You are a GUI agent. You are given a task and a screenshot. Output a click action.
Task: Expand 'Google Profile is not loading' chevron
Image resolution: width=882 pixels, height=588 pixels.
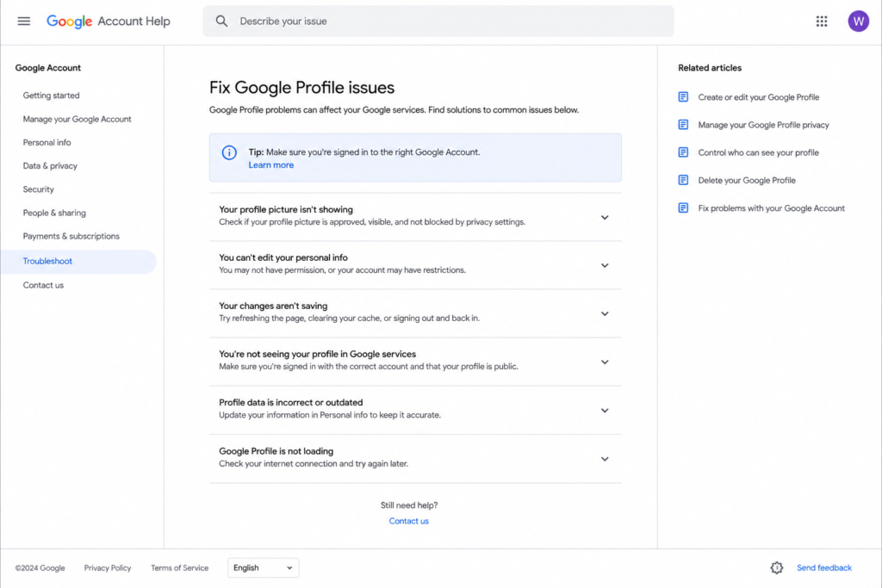pos(605,459)
